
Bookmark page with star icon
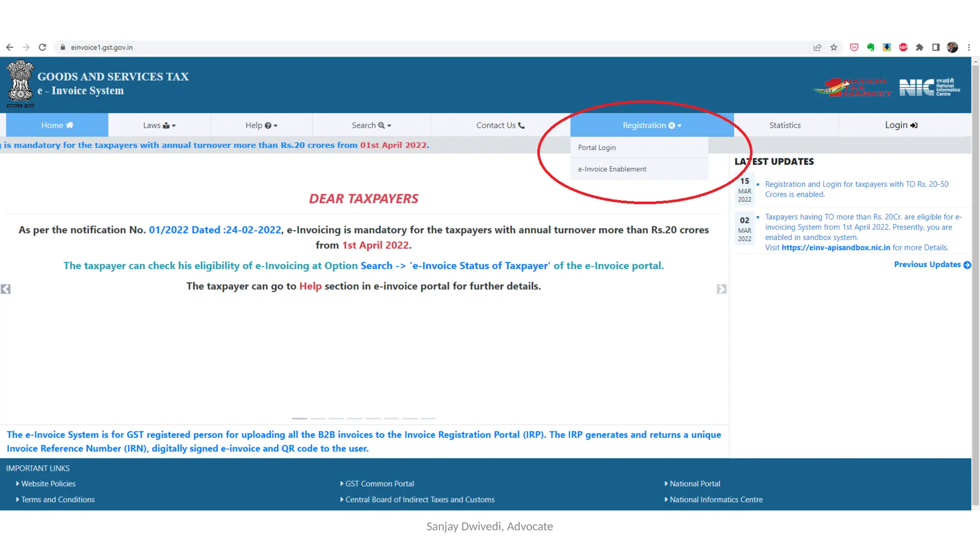pos(834,47)
